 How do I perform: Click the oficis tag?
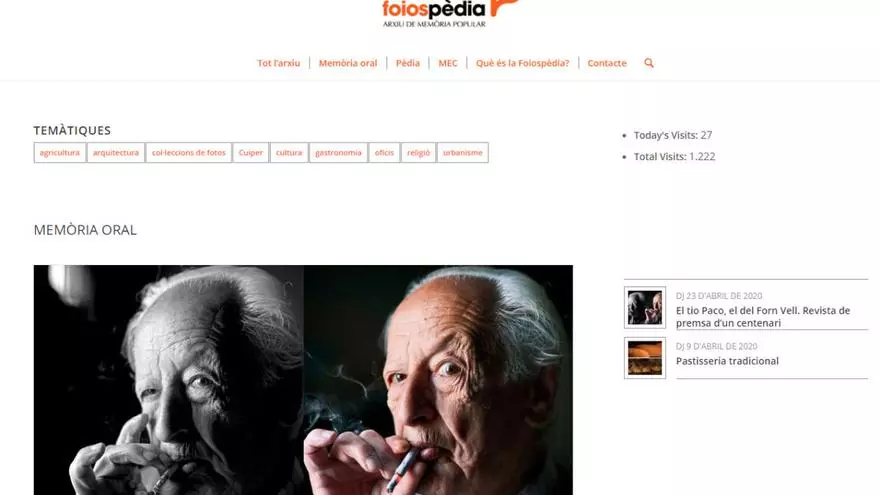pyautogui.click(x=384, y=153)
